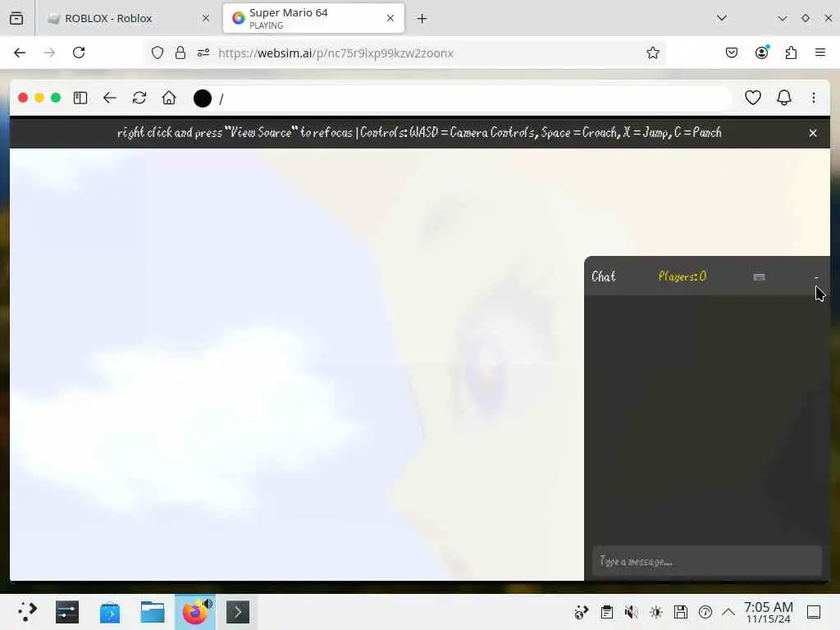Image resolution: width=840 pixels, height=630 pixels.
Task: Open the Dolphin file manager
Action: (x=153, y=612)
